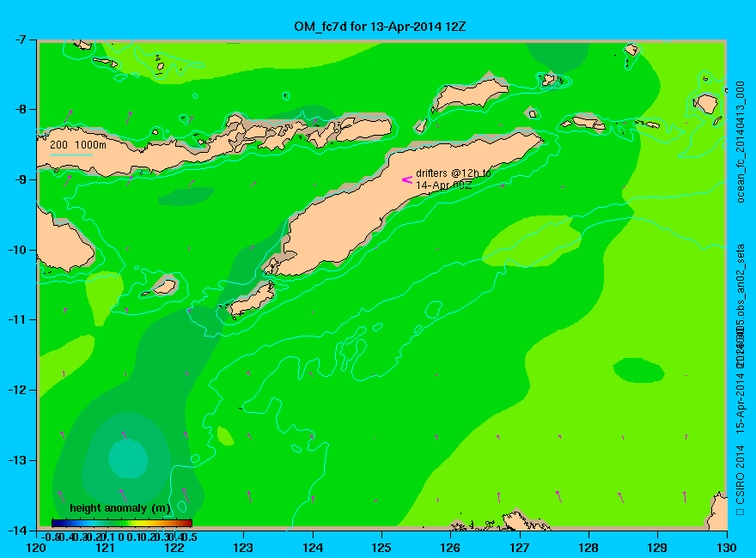Click the 'drifters @12h to 14-Apr 00Z' annotation
756x558 pixels.
[x=454, y=179]
